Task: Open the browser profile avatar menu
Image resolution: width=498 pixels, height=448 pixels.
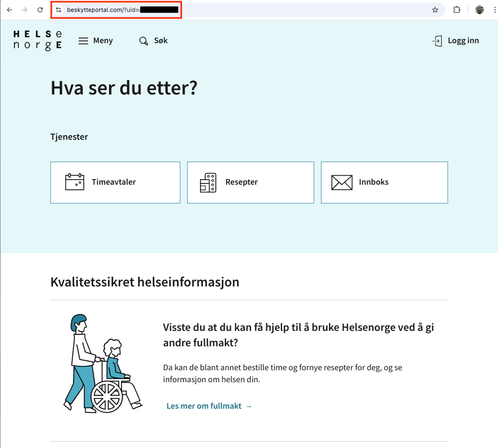Action: 480,9
